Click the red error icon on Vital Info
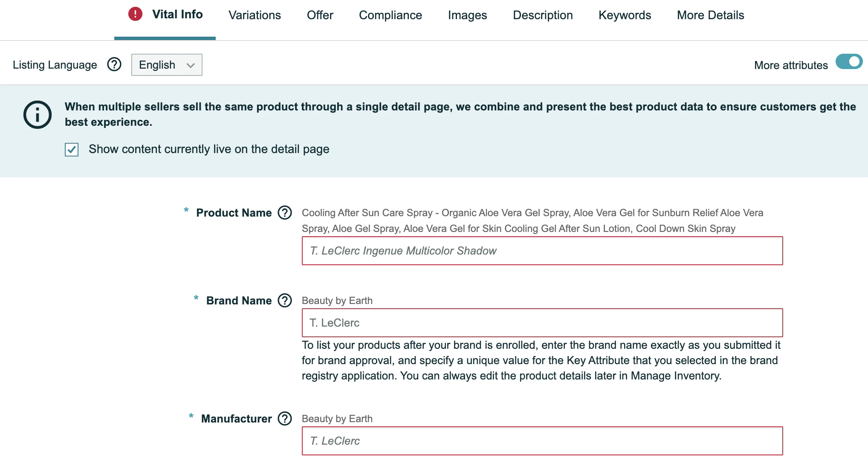Image resolution: width=868 pixels, height=469 pixels. pos(135,14)
